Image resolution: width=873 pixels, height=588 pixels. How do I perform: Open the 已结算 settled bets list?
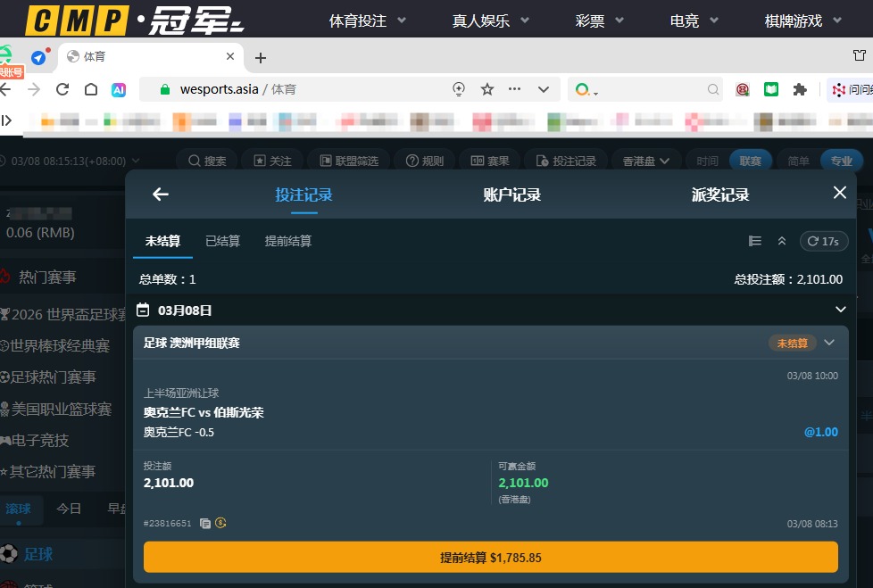click(221, 241)
